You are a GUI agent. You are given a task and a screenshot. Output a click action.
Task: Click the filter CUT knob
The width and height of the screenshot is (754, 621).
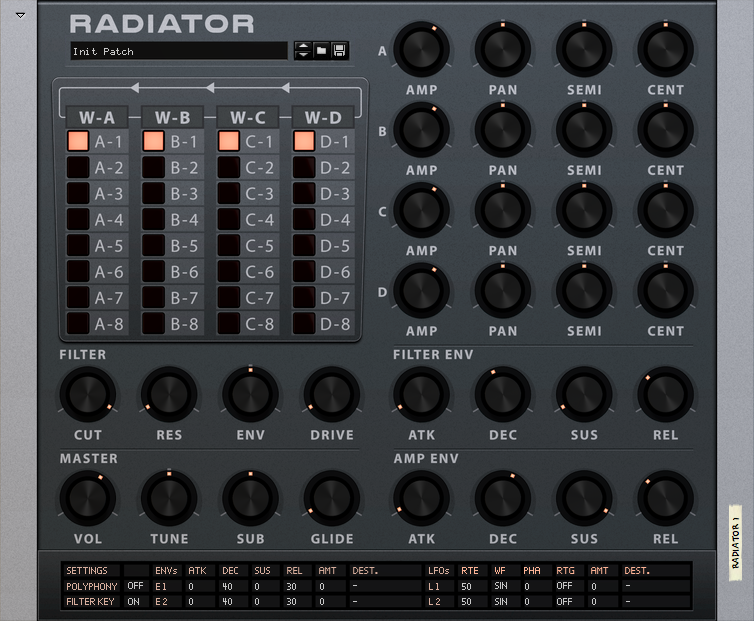88,394
